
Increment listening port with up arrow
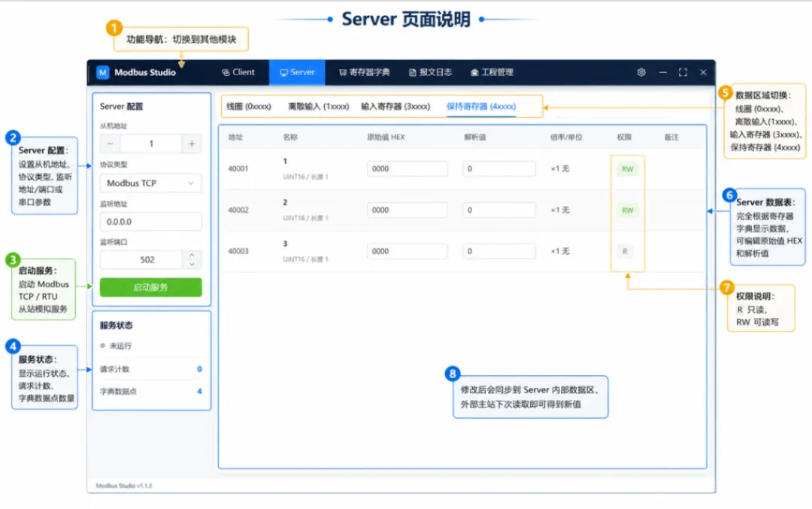click(192, 256)
